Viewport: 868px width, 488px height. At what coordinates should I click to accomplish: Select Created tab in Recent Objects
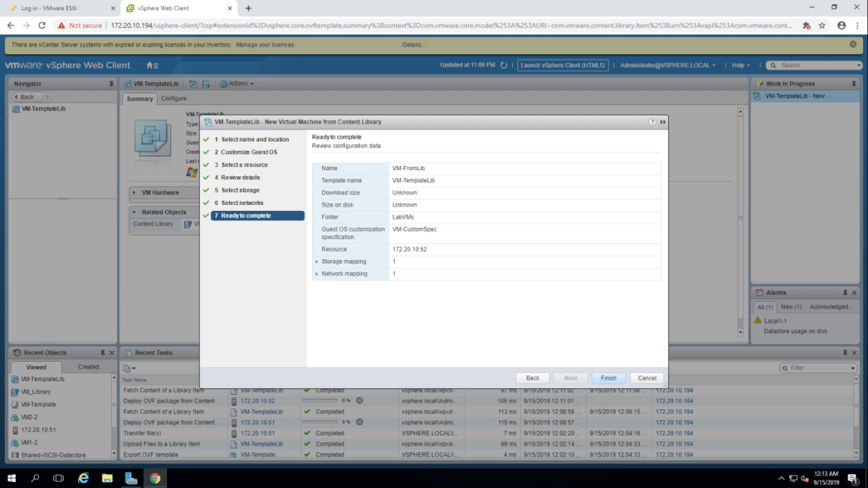88,367
